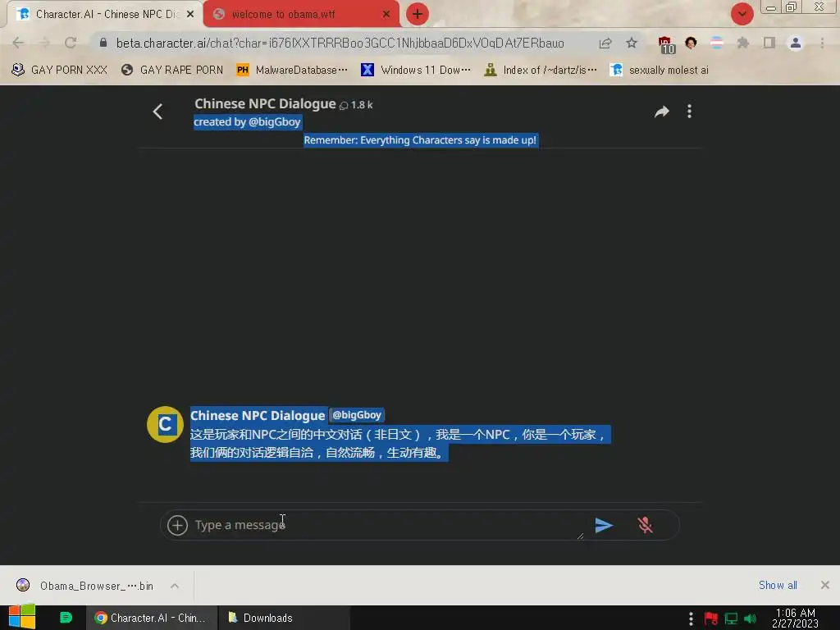
Task: Open the MalwareDatabase bookmark
Action: pyautogui.click(x=292, y=71)
